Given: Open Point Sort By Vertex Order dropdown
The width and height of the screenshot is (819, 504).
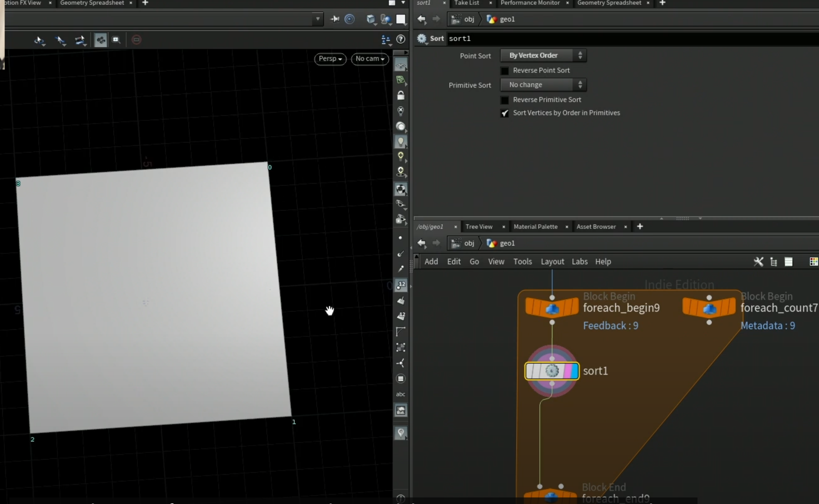Looking at the screenshot, I should (543, 55).
